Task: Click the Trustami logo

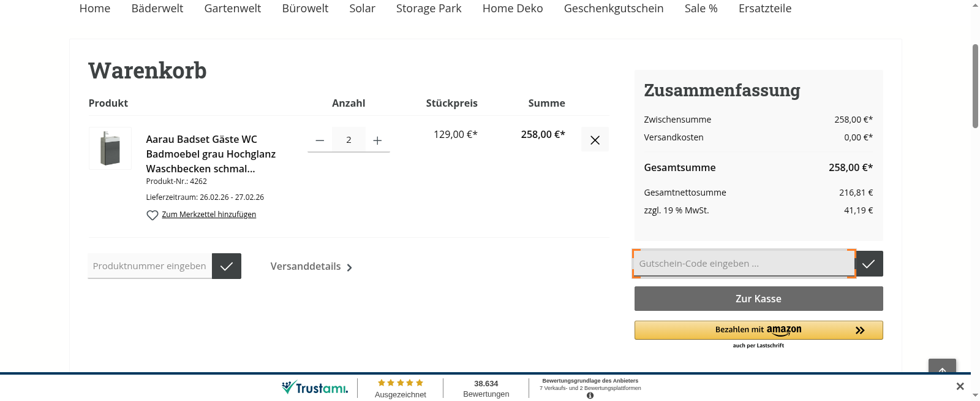Action: (315, 388)
